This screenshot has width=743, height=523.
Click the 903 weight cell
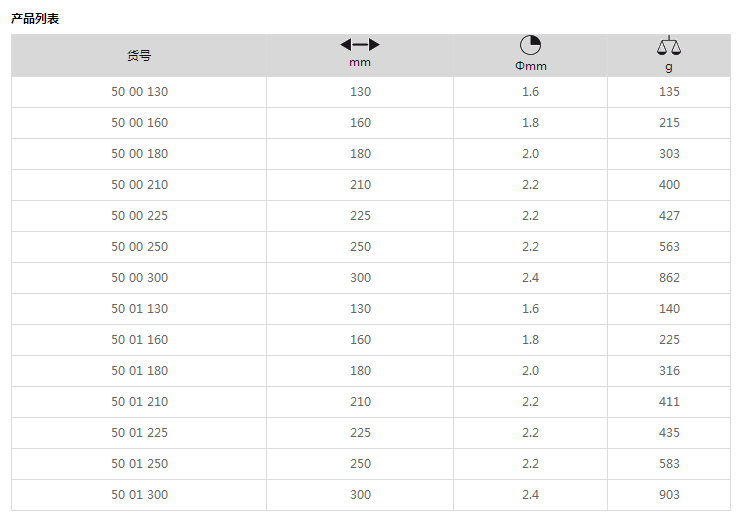click(x=669, y=495)
